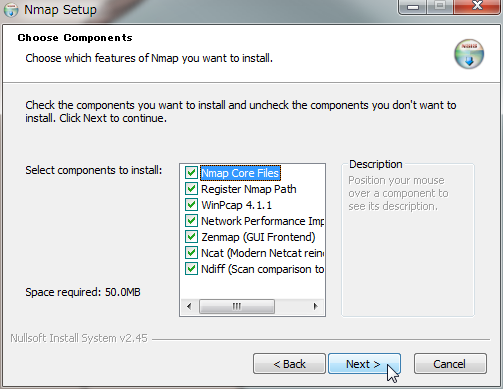Viewport: 503px width, 389px height.
Task: Click the left scroll arrow of component list
Action: click(189, 306)
